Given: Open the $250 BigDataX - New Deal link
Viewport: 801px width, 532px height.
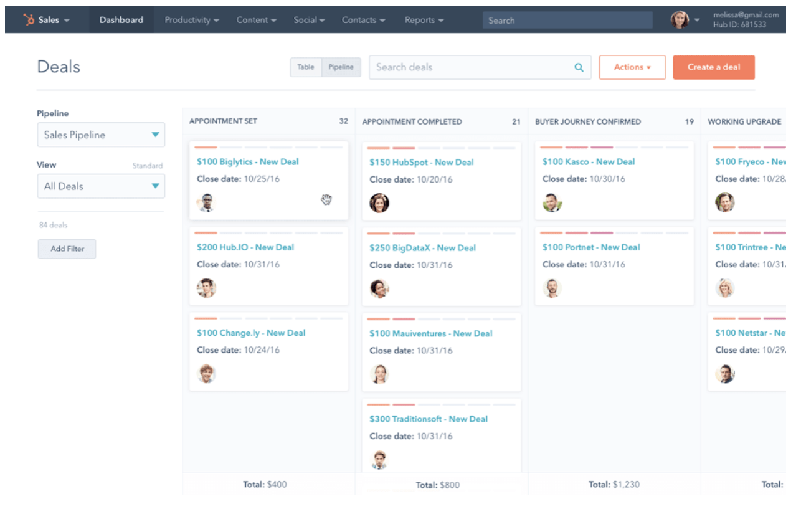Looking at the screenshot, I should (x=423, y=247).
